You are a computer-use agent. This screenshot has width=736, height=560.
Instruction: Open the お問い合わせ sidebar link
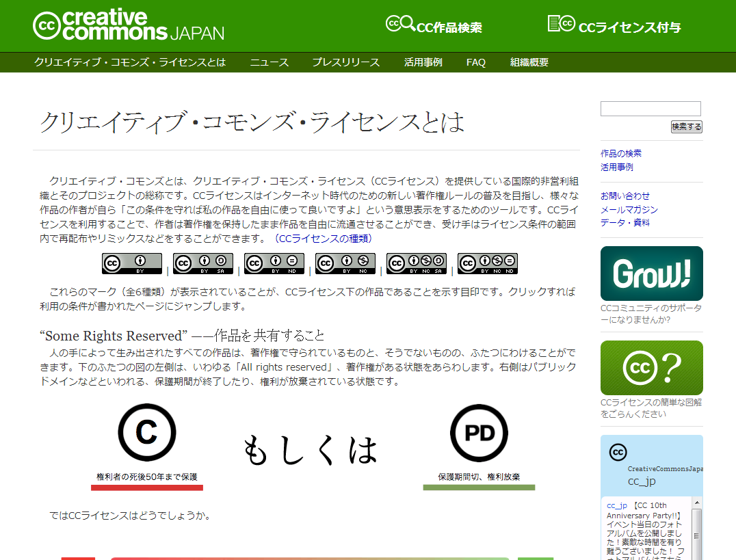coord(625,196)
